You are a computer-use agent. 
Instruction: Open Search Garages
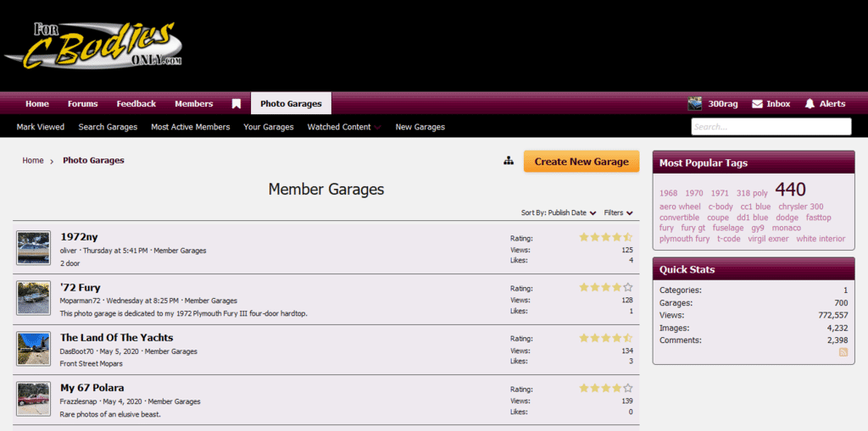[x=108, y=127]
